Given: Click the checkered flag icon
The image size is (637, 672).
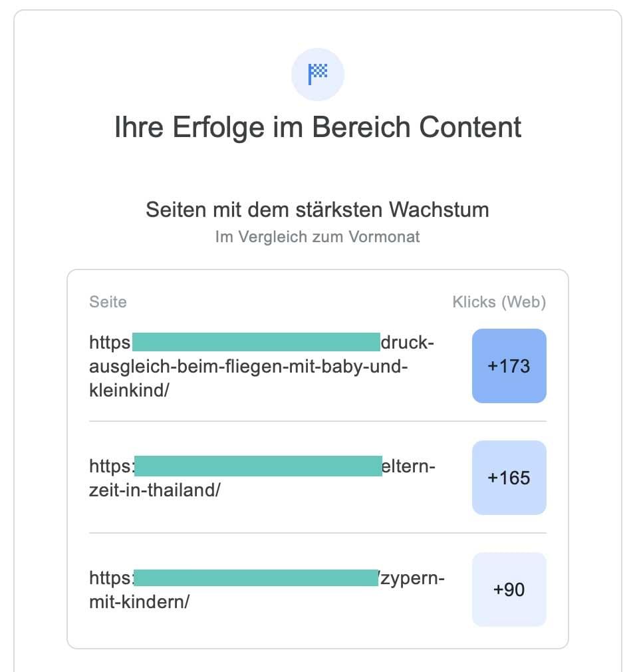Looking at the screenshot, I should (x=318, y=74).
